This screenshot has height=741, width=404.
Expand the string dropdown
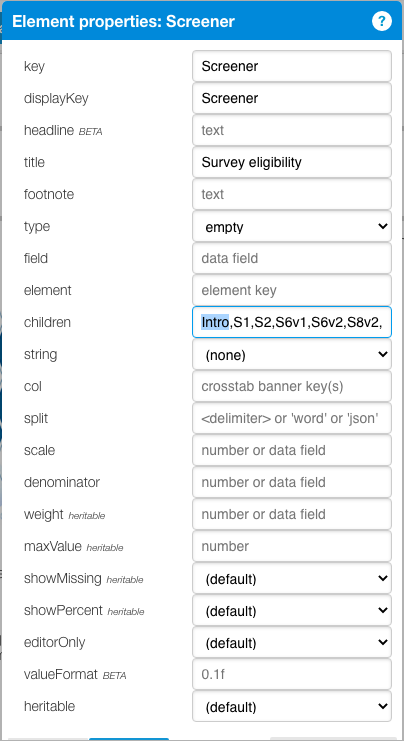(x=292, y=355)
